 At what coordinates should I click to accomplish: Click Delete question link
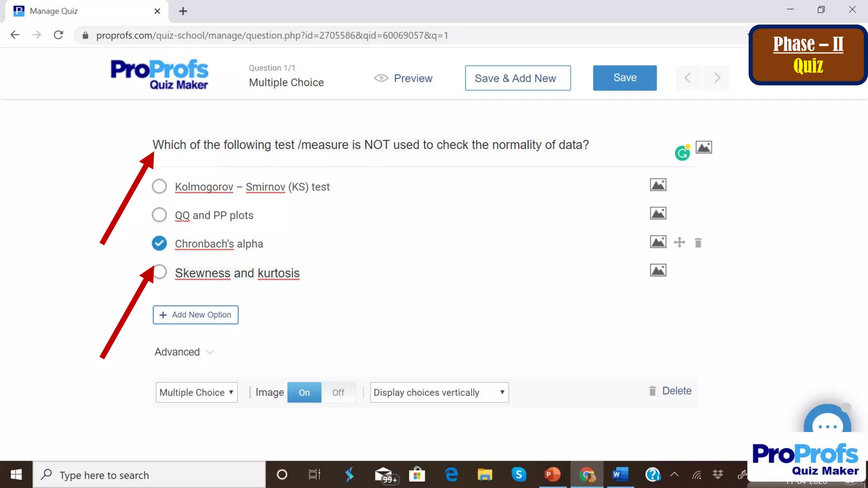tap(670, 391)
